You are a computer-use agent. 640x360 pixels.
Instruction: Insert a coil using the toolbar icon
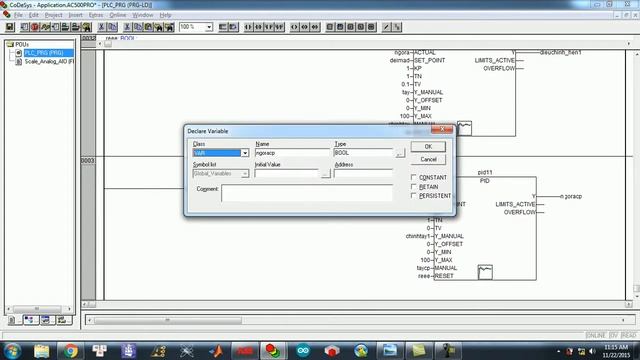click(x=294, y=27)
